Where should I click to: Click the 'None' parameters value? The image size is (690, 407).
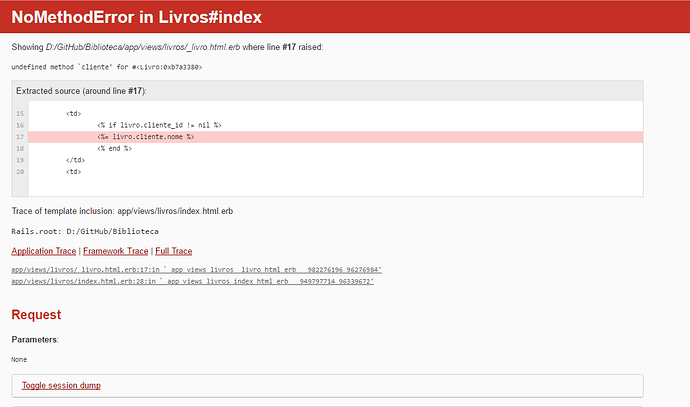click(x=19, y=359)
